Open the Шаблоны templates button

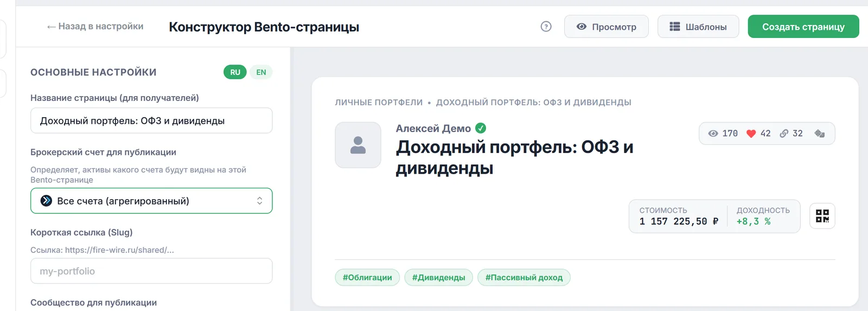[x=698, y=27]
